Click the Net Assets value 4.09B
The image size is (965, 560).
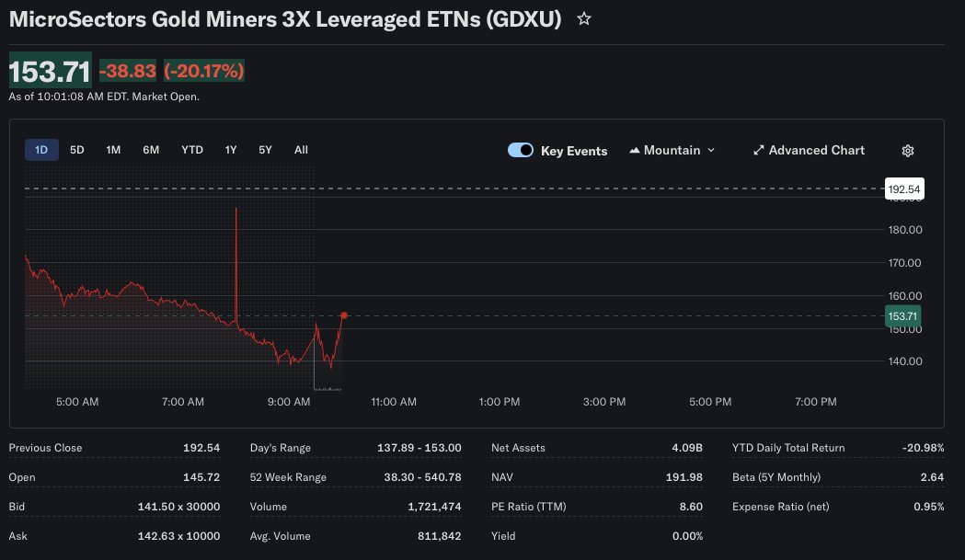coord(687,448)
